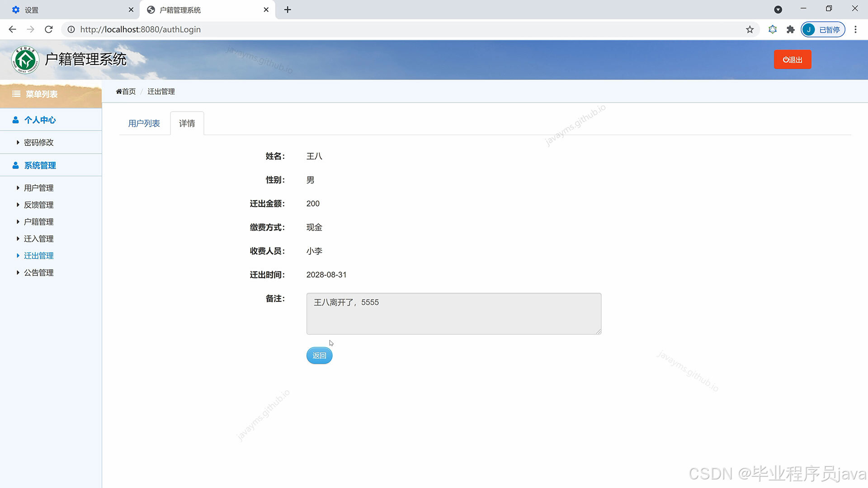Screen dimensions: 868x488
Task: Open 用户管理 in the sidebar
Action: click(39, 188)
